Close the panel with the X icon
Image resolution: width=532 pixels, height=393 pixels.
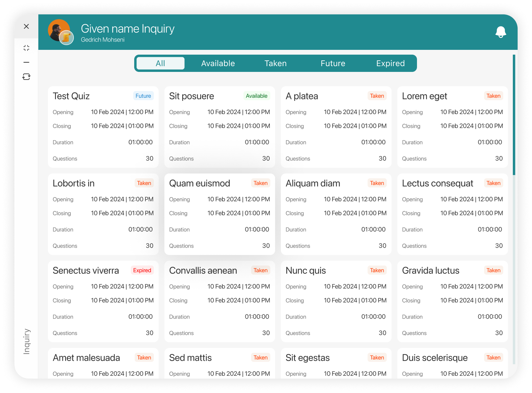point(27,26)
